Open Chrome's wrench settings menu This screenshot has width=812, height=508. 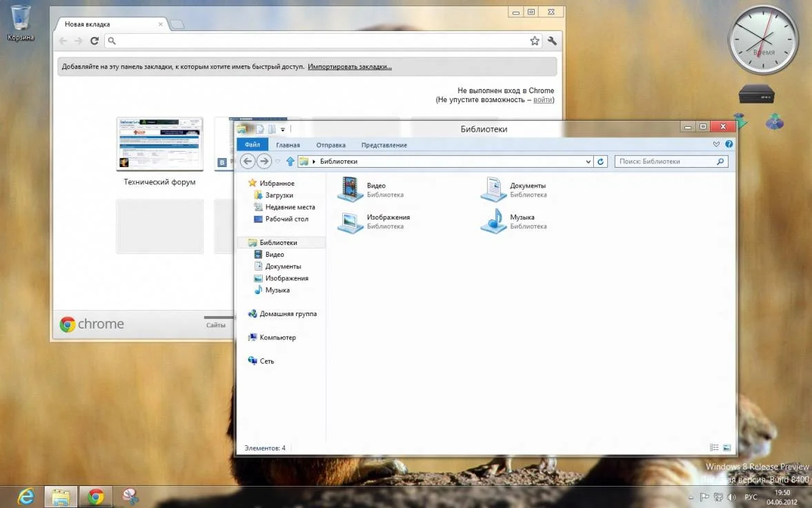(552, 41)
